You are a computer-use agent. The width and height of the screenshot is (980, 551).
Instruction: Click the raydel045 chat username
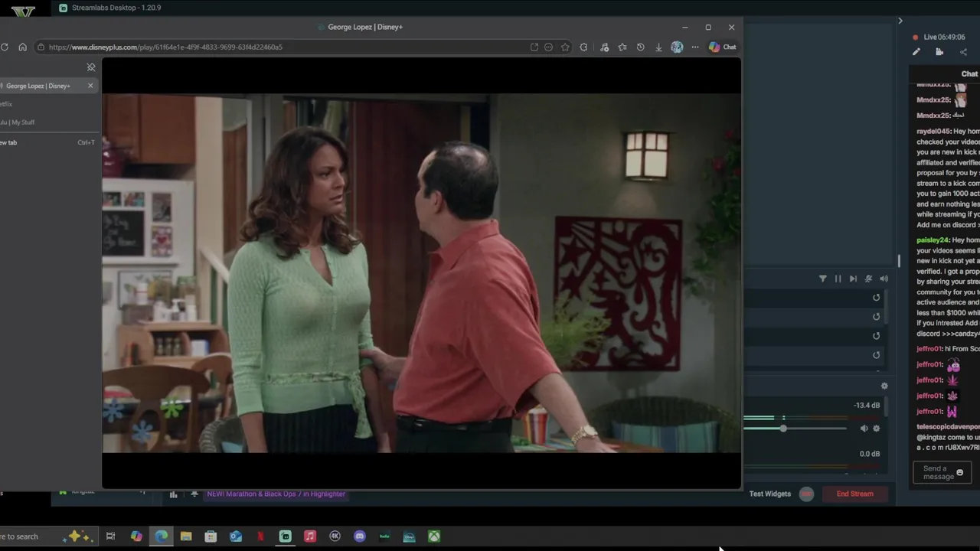tap(933, 132)
